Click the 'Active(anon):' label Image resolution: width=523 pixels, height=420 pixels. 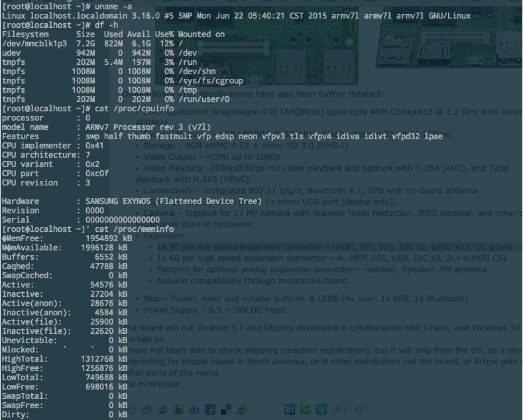tap(32, 303)
